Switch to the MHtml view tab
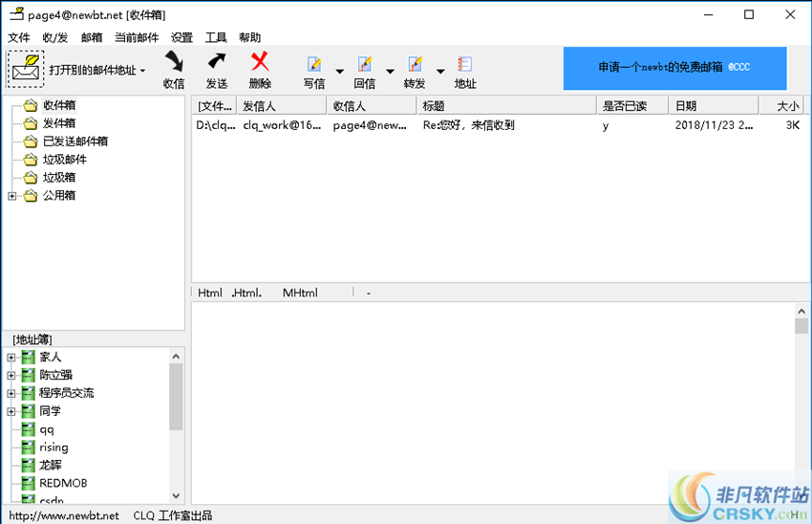The height and width of the screenshot is (524, 812). [x=300, y=293]
